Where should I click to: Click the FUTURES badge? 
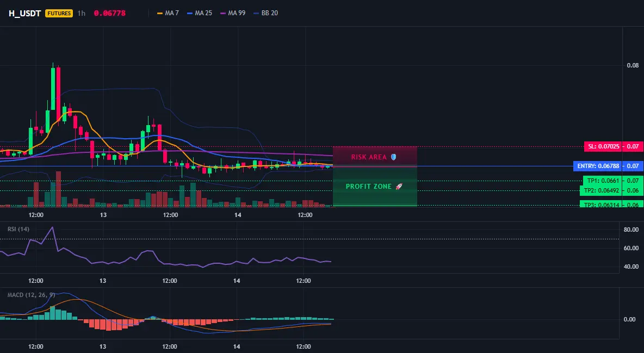pos(59,13)
